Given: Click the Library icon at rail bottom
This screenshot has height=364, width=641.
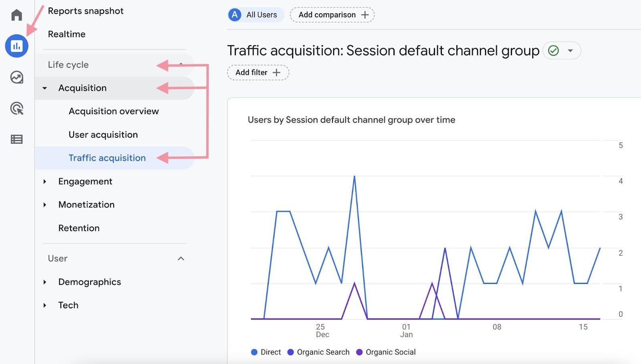Looking at the screenshot, I should pyautogui.click(x=16, y=139).
